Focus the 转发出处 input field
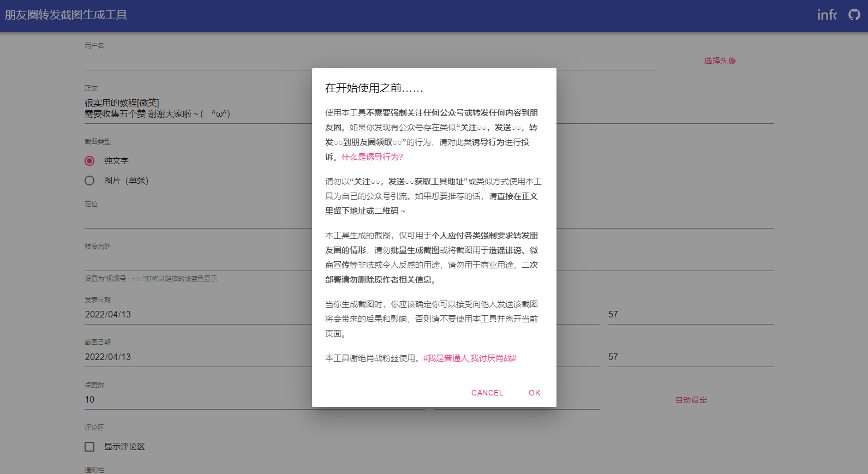 coord(196,261)
